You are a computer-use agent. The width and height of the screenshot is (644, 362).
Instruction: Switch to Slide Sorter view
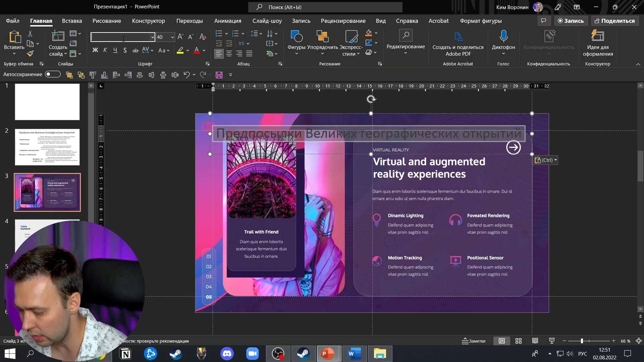pos(519,341)
